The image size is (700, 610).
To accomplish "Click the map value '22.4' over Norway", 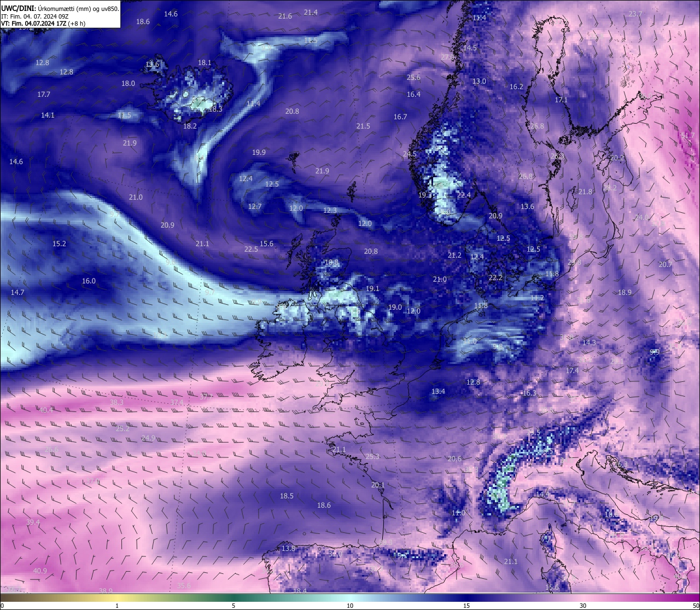I will point(464,195).
